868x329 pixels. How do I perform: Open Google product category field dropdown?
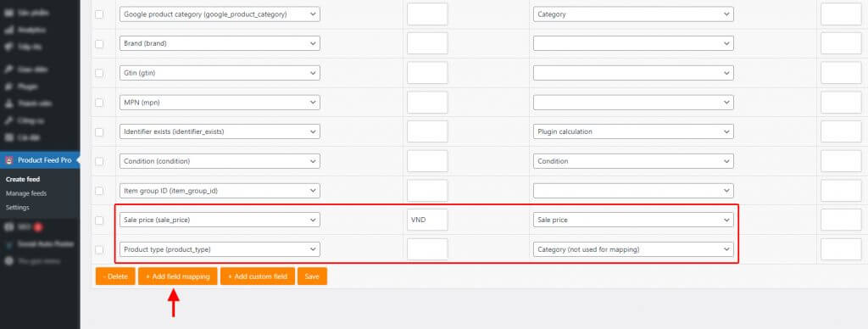pyautogui.click(x=220, y=14)
